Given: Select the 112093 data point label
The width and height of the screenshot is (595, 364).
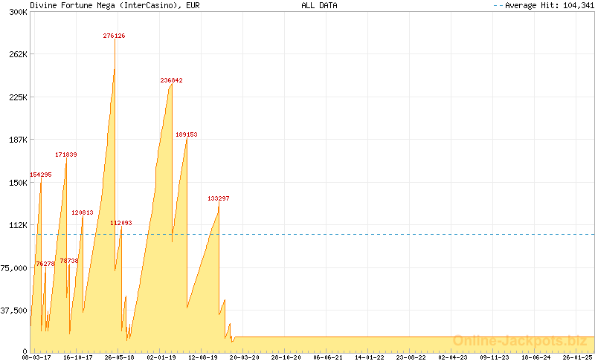Looking at the screenshot, I should (121, 223).
